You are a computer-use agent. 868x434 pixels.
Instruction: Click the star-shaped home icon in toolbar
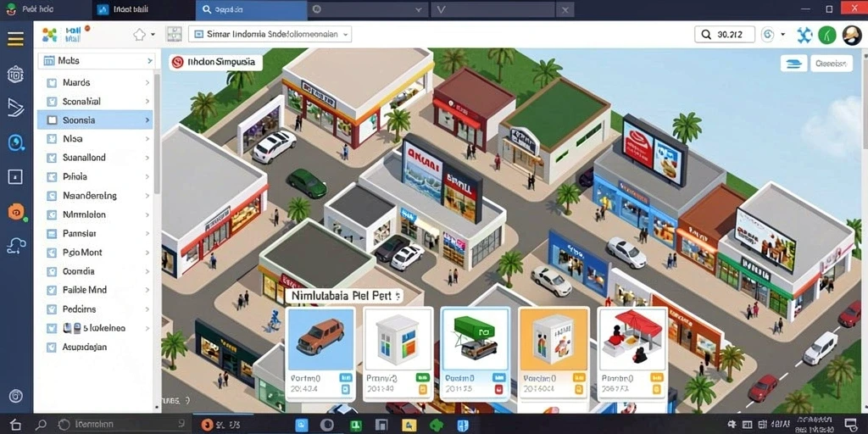pyautogui.click(x=139, y=35)
